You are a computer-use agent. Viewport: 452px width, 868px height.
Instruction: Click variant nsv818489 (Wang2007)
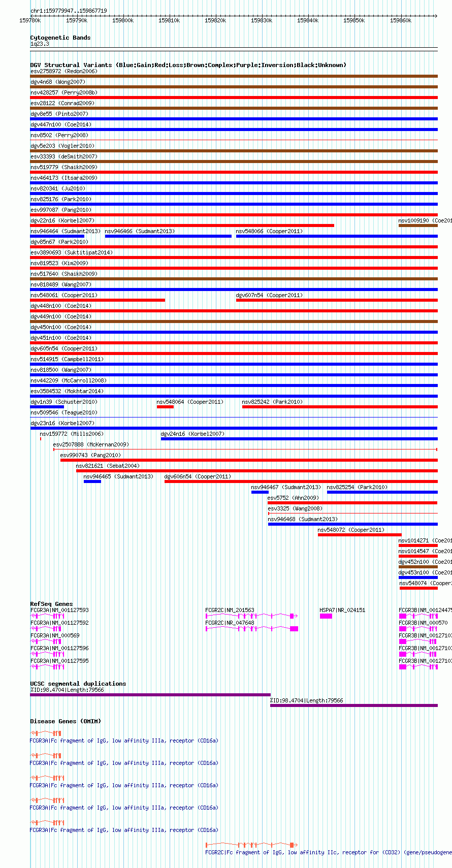pos(61,284)
